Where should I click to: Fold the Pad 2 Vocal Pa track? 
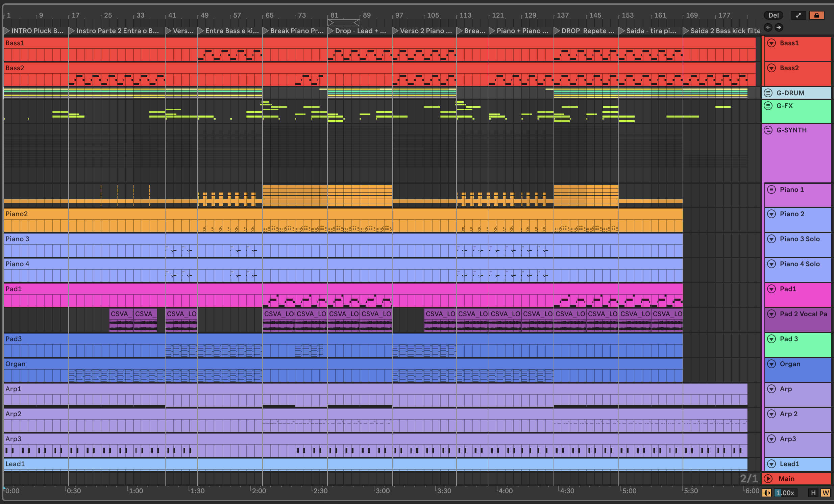[771, 314]
